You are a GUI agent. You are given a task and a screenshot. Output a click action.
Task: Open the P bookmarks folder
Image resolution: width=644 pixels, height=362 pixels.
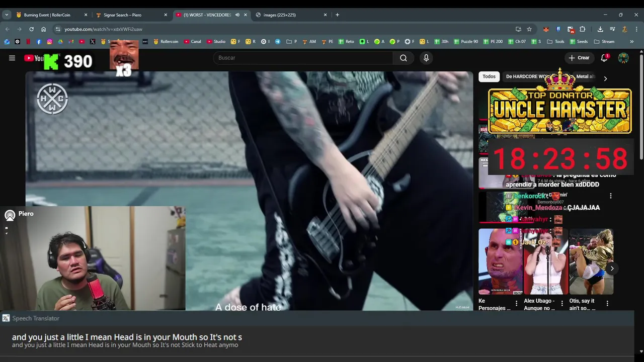point(292,42)
